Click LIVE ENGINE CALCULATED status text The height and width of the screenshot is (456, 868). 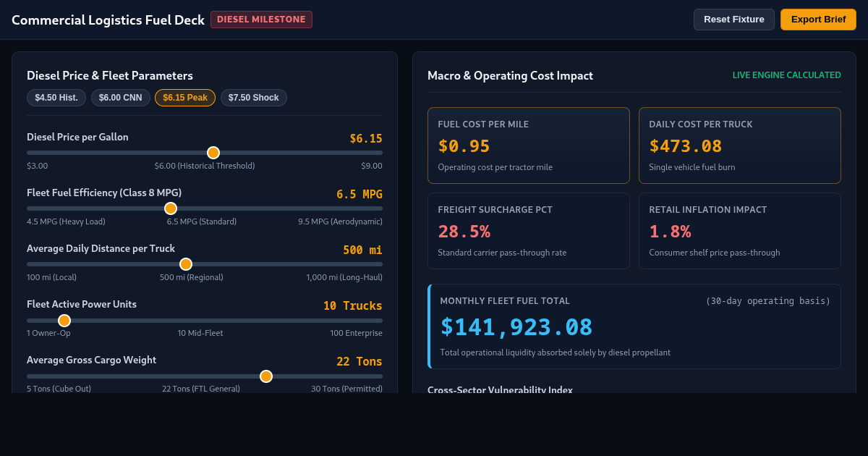point(787,75)
